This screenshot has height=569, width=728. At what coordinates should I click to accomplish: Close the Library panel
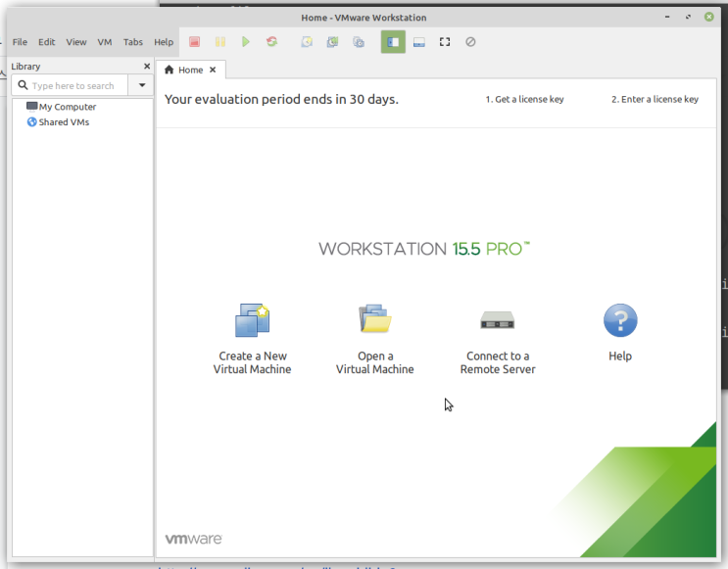click(147, 67)
